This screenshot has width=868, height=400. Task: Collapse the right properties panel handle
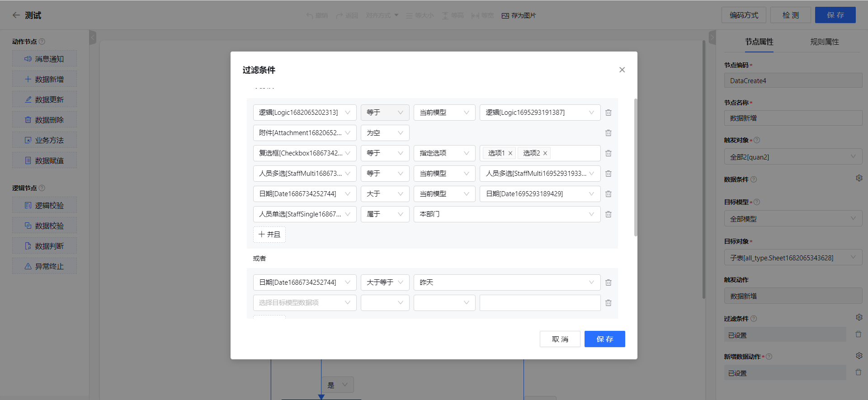[x=712, y=37]
